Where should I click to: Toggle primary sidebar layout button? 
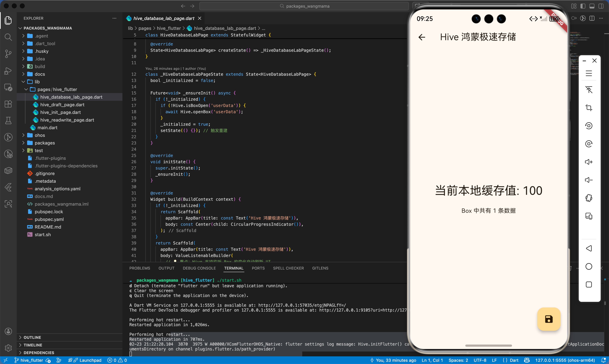coord(583,6)
